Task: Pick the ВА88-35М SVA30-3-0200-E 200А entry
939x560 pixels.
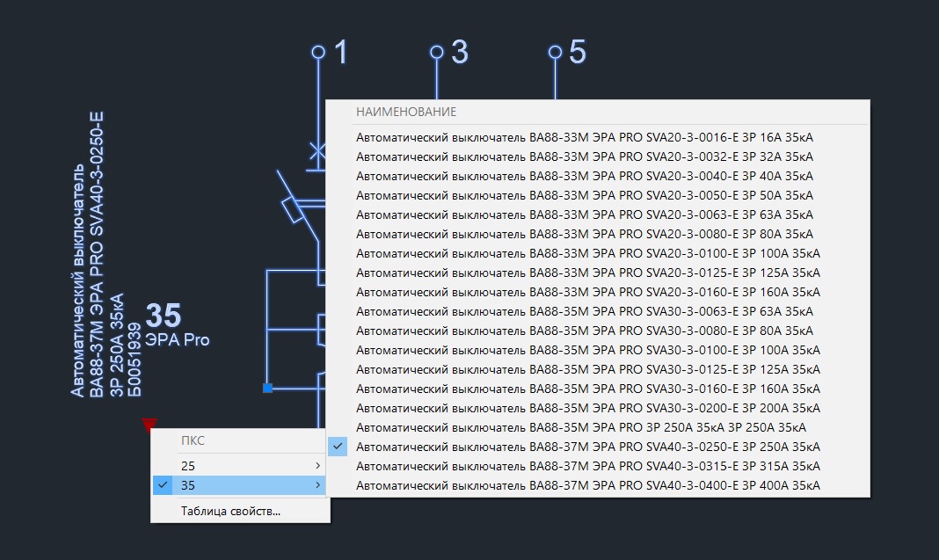Action: coord(598,408)
